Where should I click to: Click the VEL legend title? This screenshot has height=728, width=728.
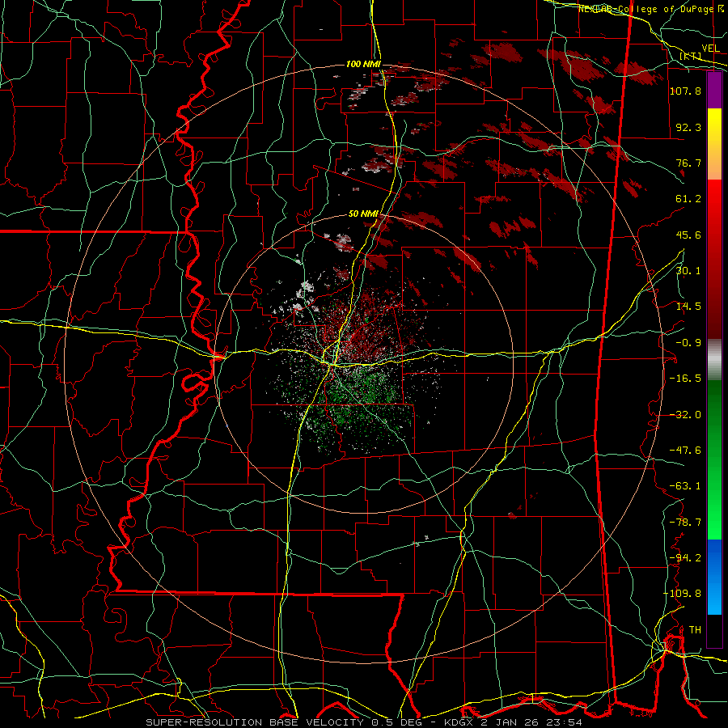tap(710, 48)
